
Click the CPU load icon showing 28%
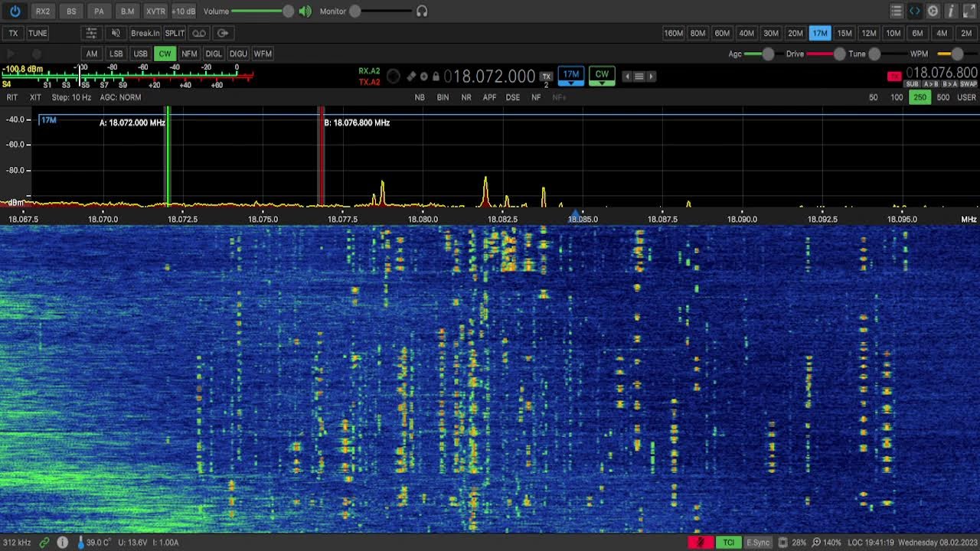coord(783,543)
